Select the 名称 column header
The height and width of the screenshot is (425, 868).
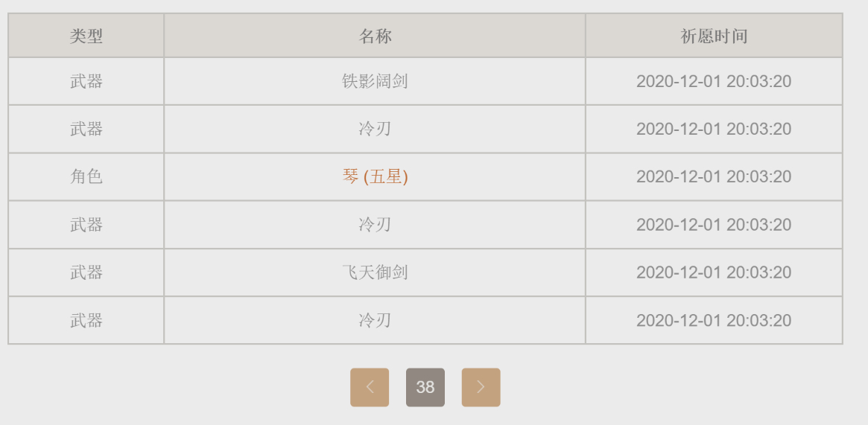375,36
